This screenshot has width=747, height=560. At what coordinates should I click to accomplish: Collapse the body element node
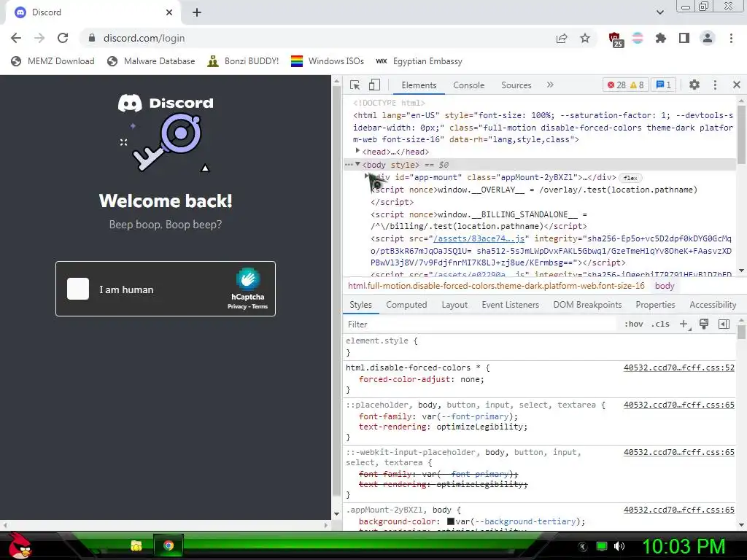click(357, 164)
